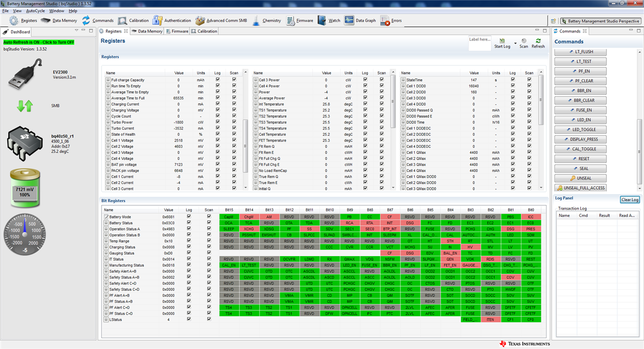644x349 pixels.
Task: Click the Bit15 column header
Action: [x=229, y=210]
